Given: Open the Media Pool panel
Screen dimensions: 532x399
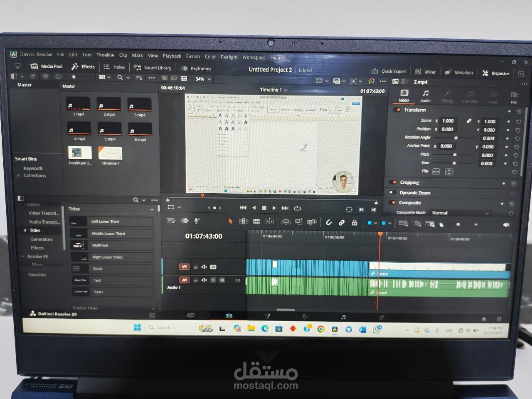Looking at the screenshot, I should (x=47, y=66).
